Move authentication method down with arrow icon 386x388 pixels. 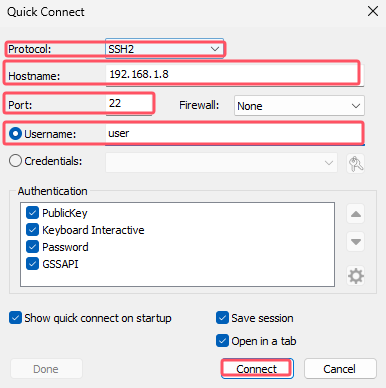356,242
